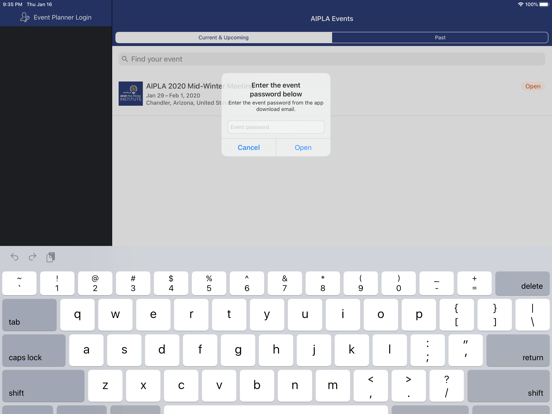This screenshot has height=414, width=552.
Task: Tap the 5 / % key
Action: [x=209, y=283]
